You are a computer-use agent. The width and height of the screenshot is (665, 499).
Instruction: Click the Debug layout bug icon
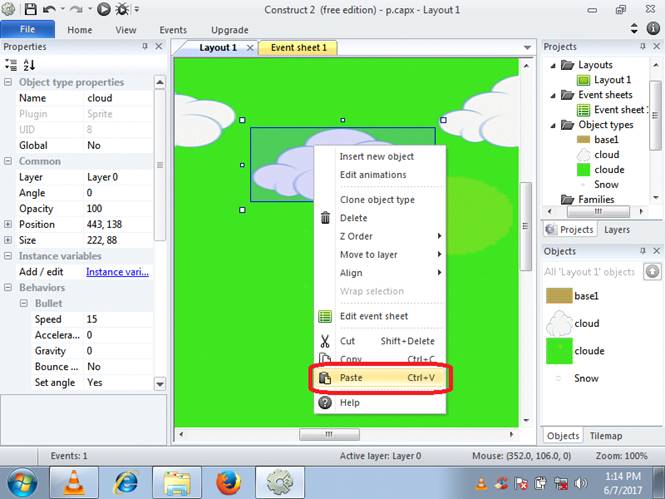tap(123, 9)
